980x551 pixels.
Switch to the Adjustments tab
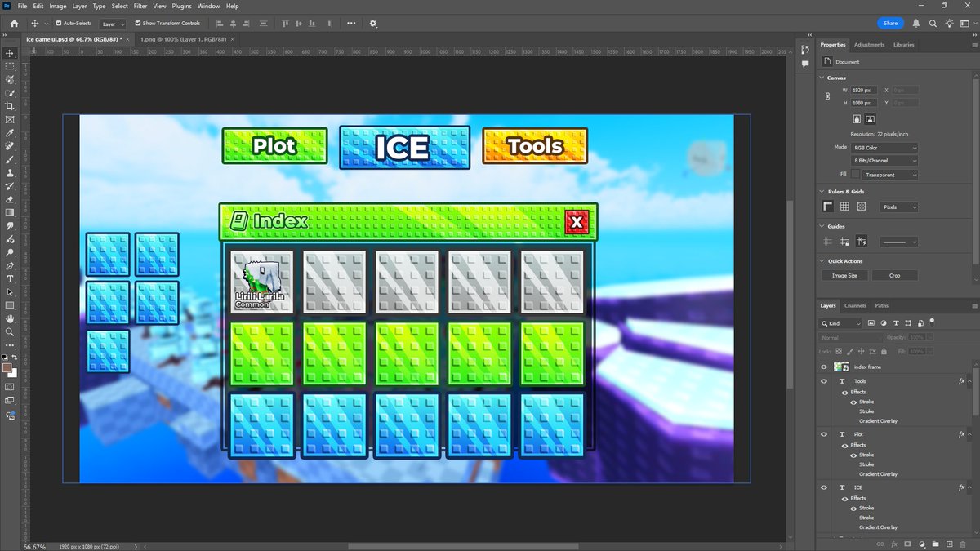pos(869,45)
